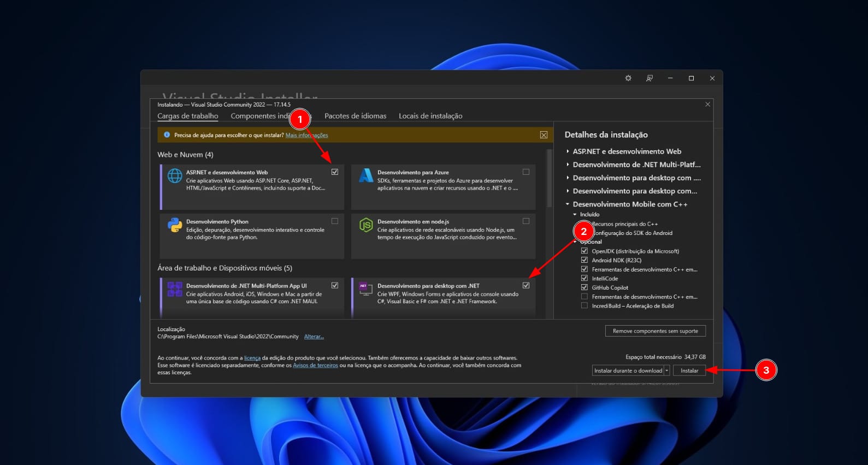Click the blue info icon in the help banner
Viewport: 868px width, 465px height.
click(167, 135)
